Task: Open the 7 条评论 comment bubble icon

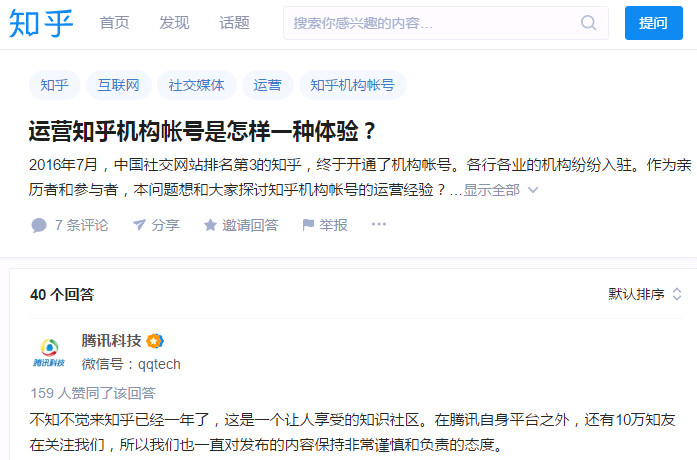Action: coord(39,225)
